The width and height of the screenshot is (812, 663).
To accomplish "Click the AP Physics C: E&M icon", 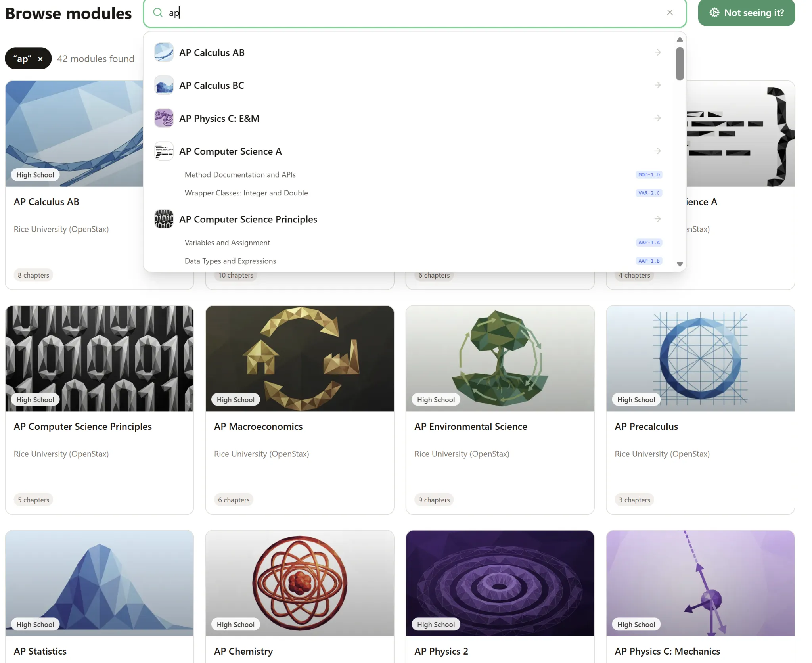I will (x=163, y=118).
